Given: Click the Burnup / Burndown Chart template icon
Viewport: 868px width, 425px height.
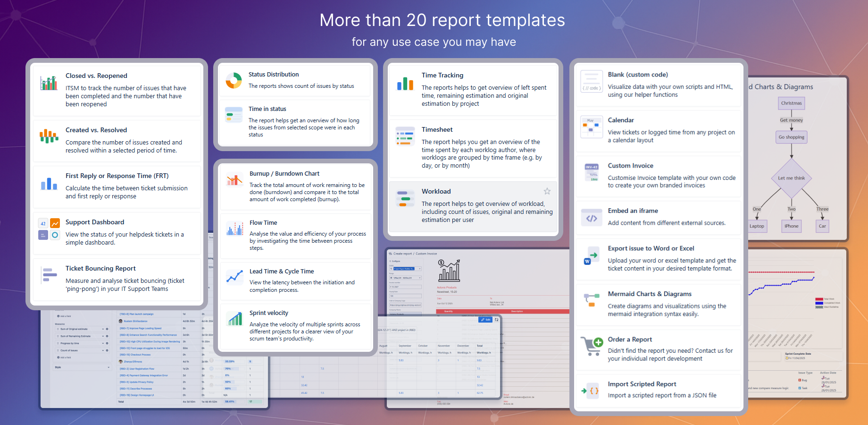Looking at the screenshot, I should (234, 180).
